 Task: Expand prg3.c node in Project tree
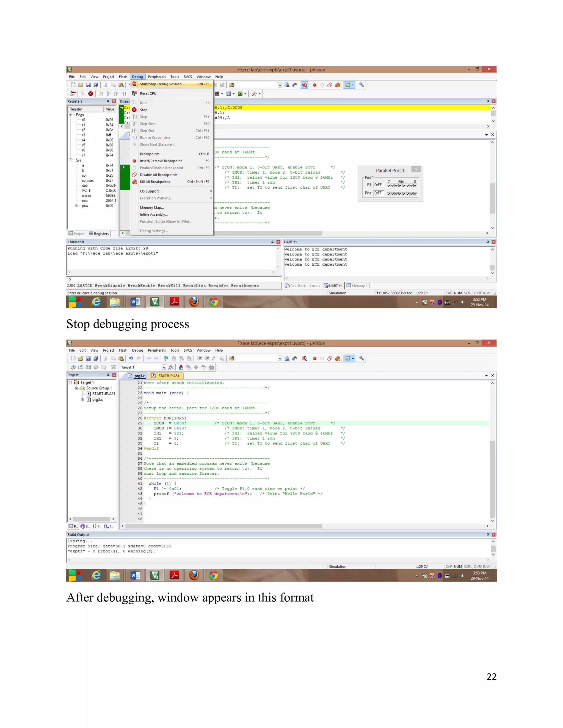(x=82, y=400)
